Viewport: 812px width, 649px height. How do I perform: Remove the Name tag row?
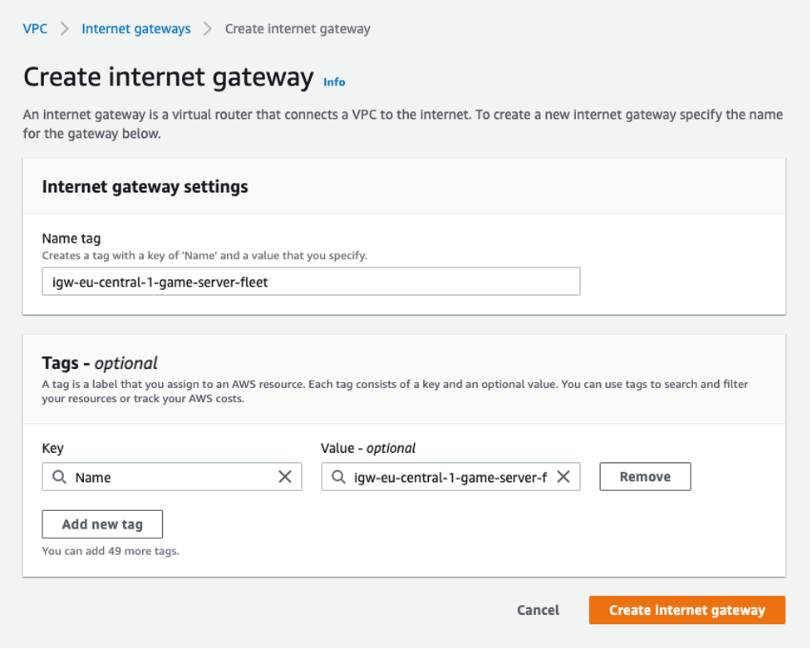[644, 477]
